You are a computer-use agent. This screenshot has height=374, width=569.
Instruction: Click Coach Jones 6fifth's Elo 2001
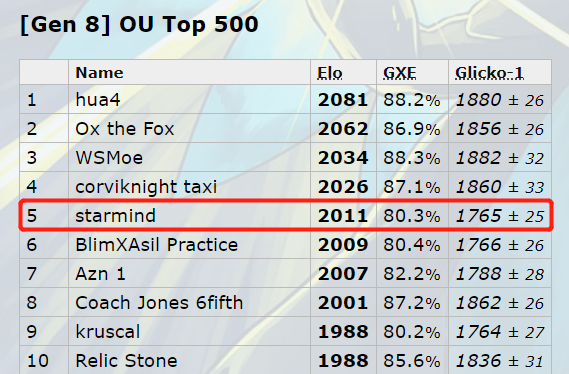[343, 303]
